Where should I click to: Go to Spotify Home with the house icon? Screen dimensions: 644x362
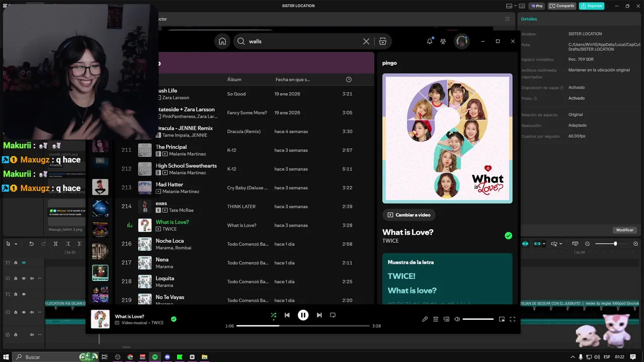click(222, 41)
